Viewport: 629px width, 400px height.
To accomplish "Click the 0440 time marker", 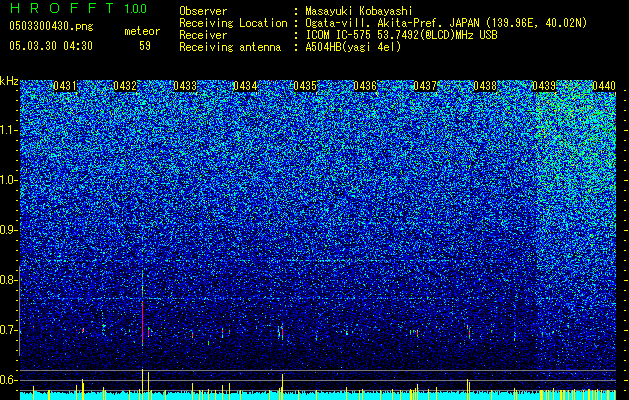I will point(604,86).
